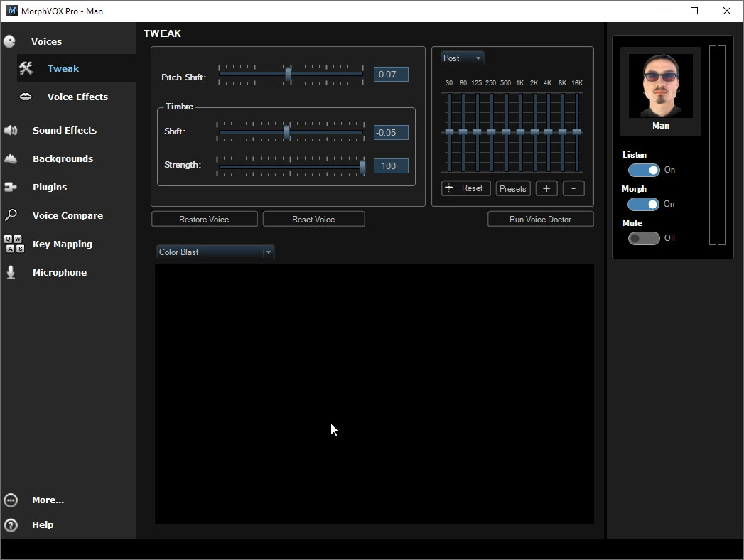Click the Plugins plug icon
The image size is (744, 560).
pos(11,187)
